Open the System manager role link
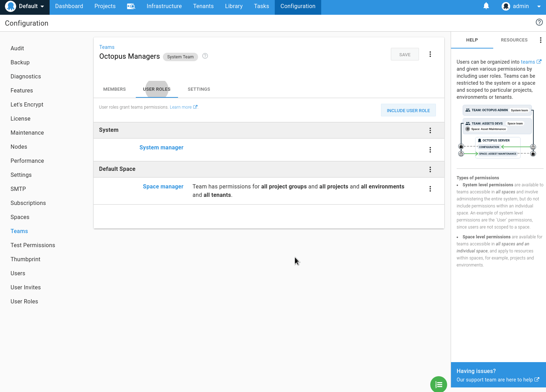Screen dimensions: 546x392 pos(161,147)
